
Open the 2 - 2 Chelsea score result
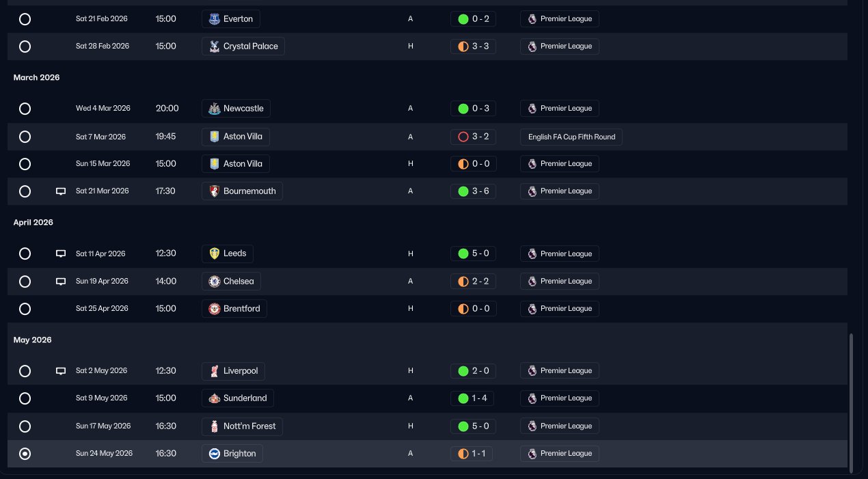(x=473, y=282)
